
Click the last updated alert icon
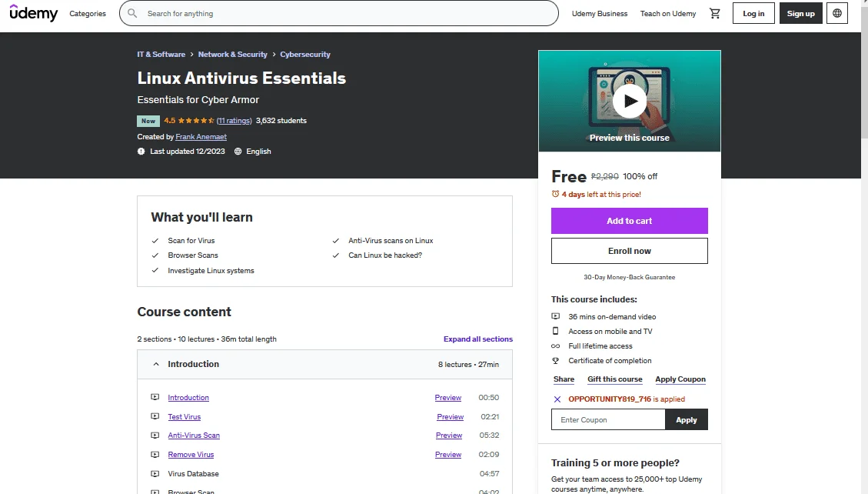(x=141, y=151)
